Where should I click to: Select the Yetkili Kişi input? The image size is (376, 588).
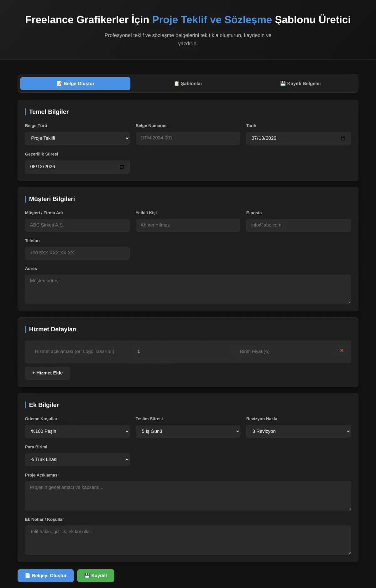click(188, 225)
